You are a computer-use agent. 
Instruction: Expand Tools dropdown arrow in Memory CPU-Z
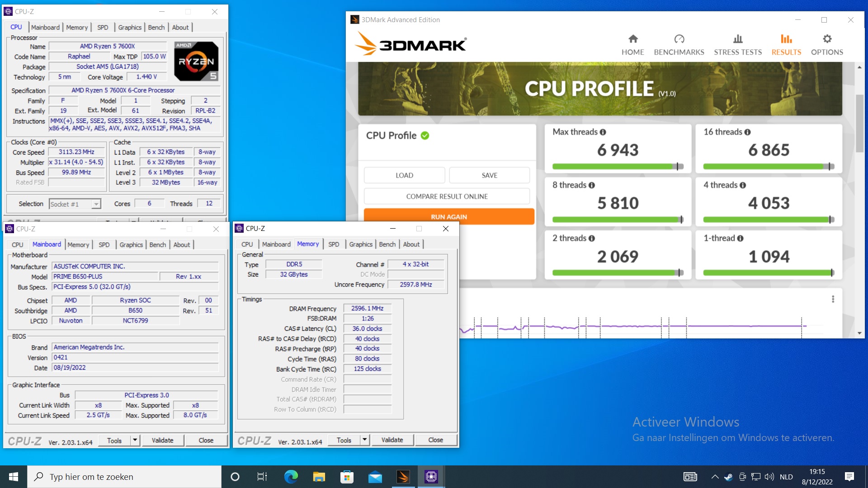(x=364, y=440)
